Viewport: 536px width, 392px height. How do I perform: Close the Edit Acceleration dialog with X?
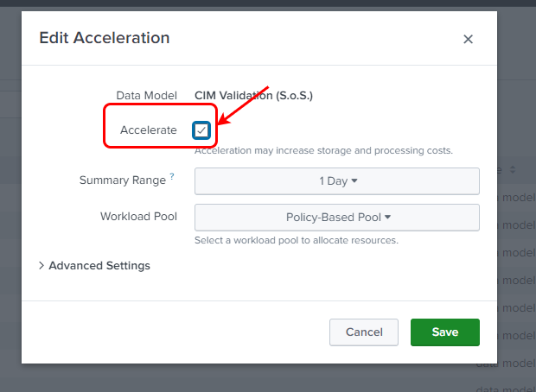point(468,39)
